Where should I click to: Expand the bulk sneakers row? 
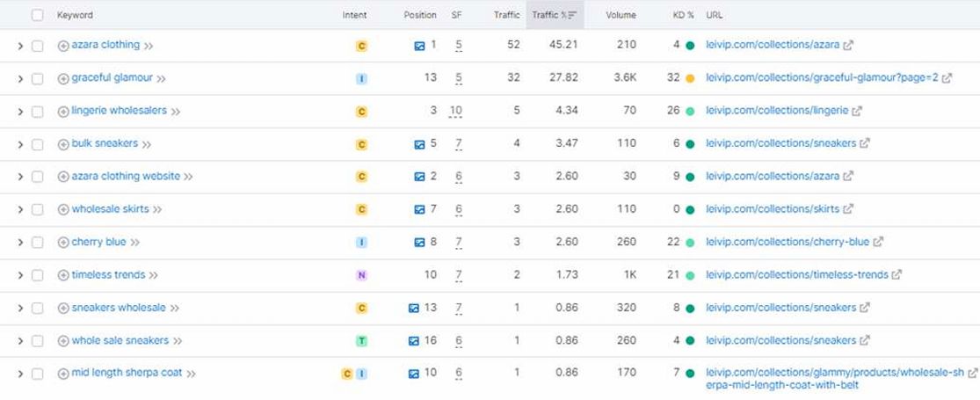point(20,144)
